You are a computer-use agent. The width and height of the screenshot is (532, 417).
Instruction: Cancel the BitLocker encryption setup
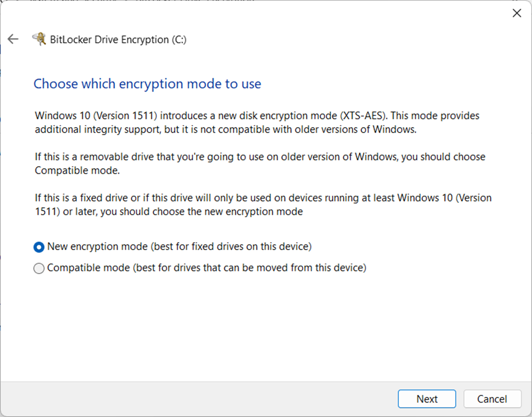pyautogui.click(x=492, y=399)
